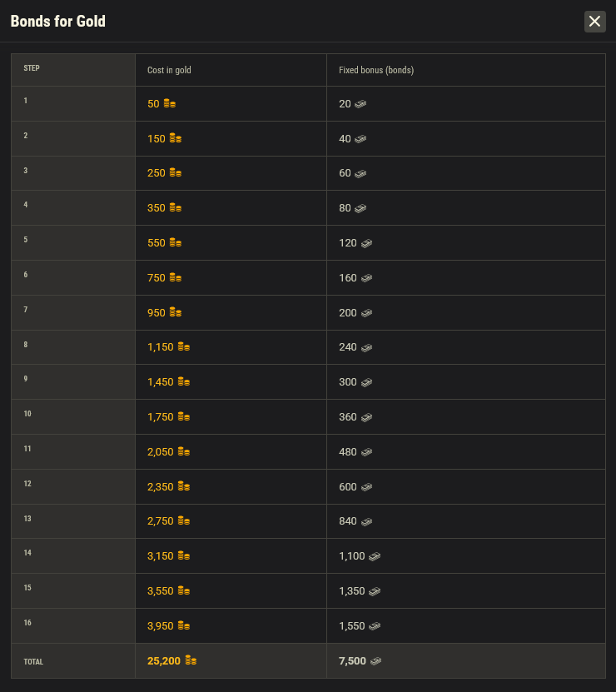The width and height of the screenshot is (616, 692).
Task: Click the Cost in gold column header
Action: pos(169,70)
